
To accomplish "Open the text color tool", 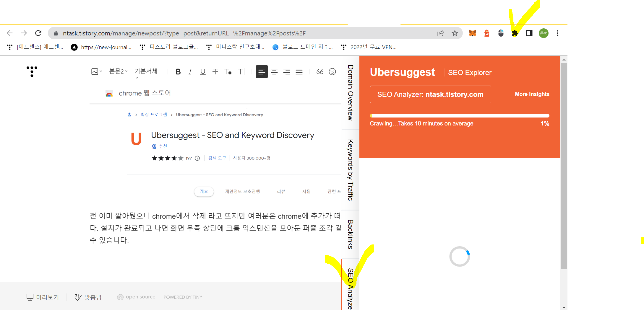I will pyautogui.click(x=228, y=71).
